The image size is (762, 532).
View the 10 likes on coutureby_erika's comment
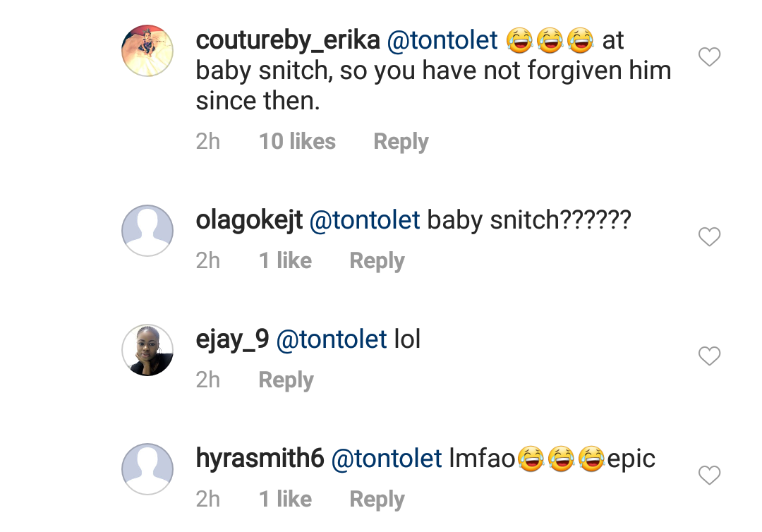tap(297, 142)
